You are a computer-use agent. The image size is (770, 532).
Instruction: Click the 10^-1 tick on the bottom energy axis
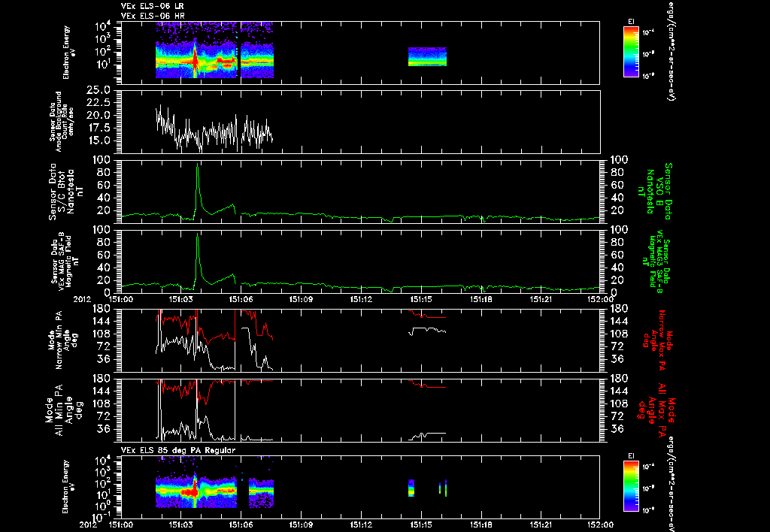coord(102,517)
